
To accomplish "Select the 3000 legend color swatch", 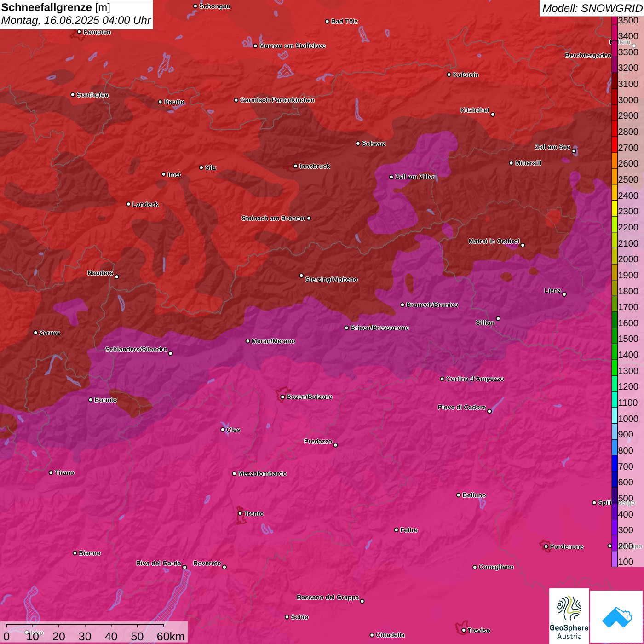I will pos(615,98).
